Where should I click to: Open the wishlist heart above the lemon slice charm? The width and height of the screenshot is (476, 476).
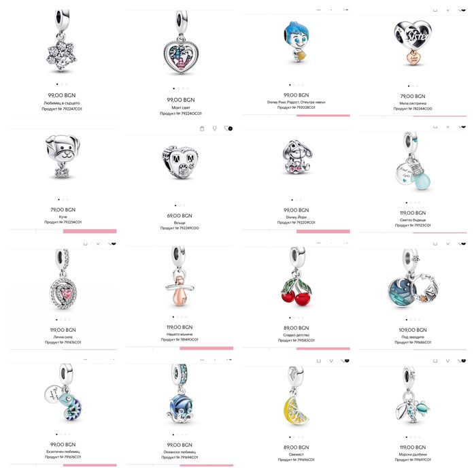[345, 360]
